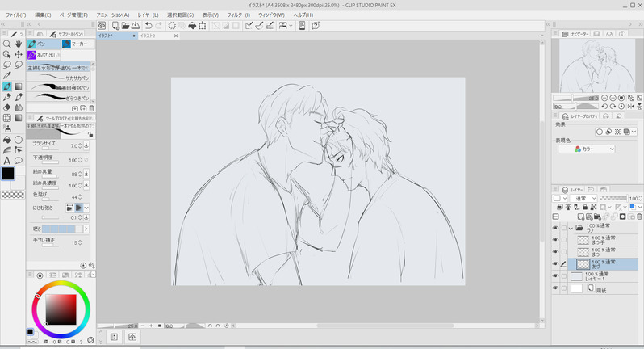Select the Fill bucket tool
This screenshot has width=644, height=349.
point(6,140)
